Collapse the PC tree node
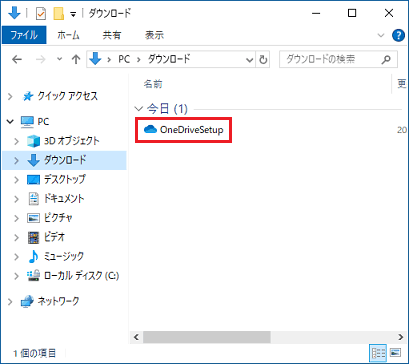The height and width of the screenshot is (364, 409). [x=10, y=121]
